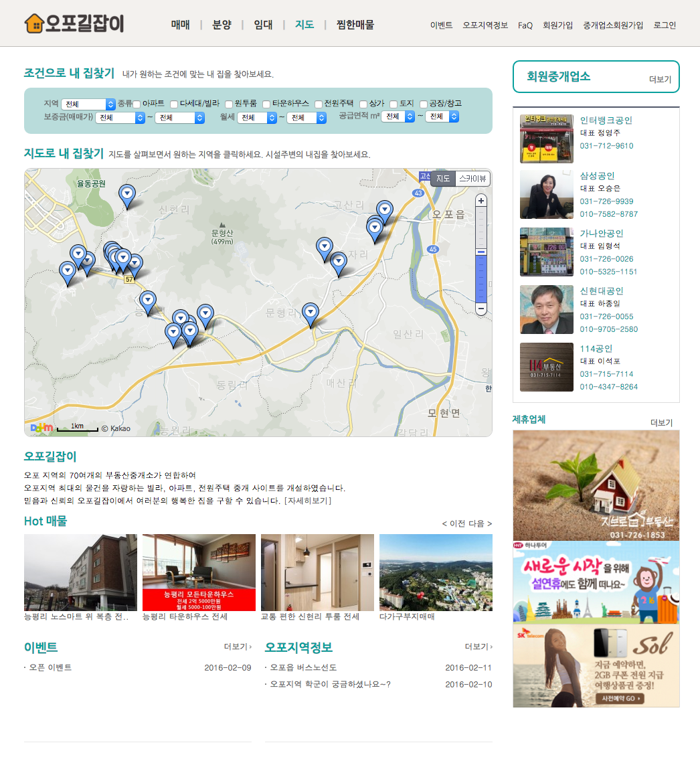Check the 원투룸 checkbox
Image resolution: width=700 pixels, height=759 pixels.
coord(229,104)
